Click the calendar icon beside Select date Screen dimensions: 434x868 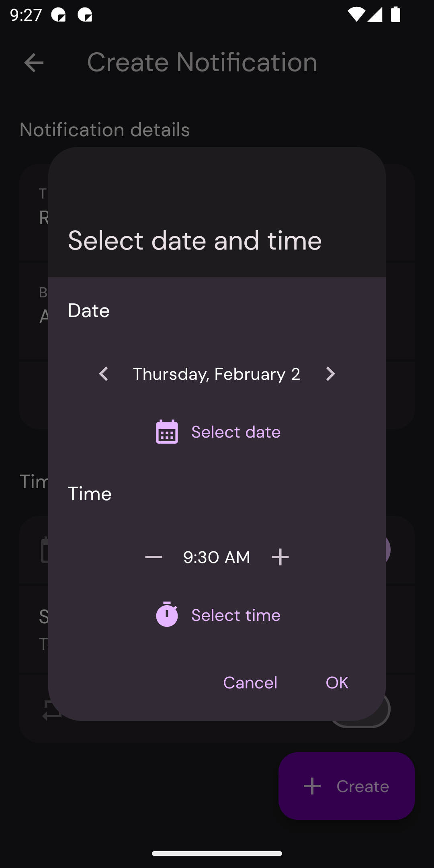[167, 432]
